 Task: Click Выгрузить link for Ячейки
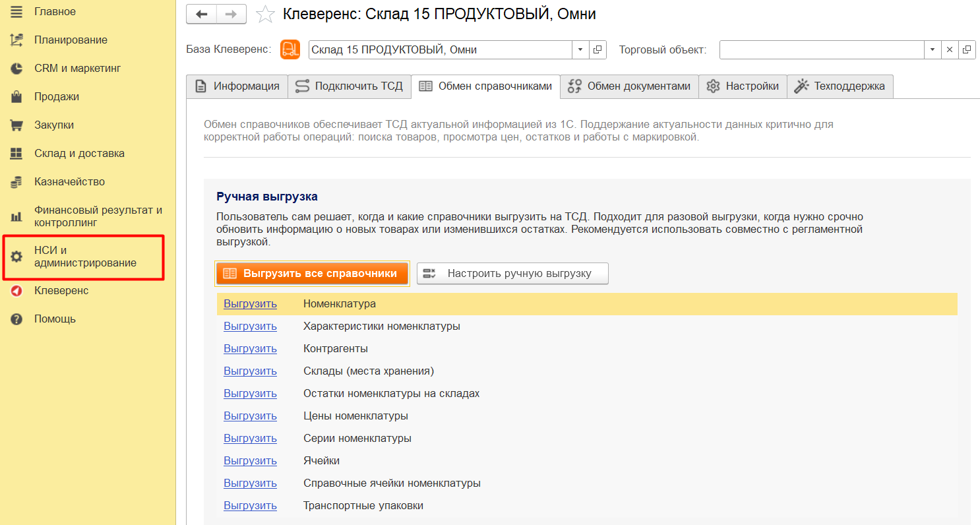click(x=250, y=461)
